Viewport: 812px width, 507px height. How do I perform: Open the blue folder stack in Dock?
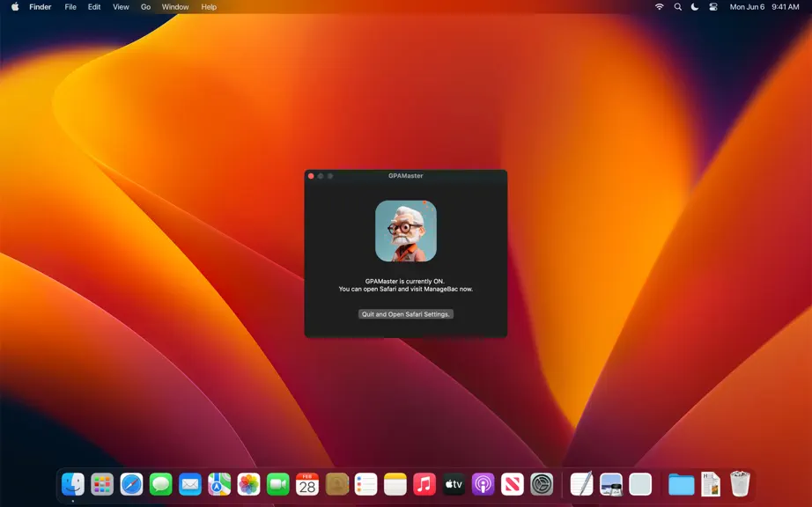click(x=681, y=485)
